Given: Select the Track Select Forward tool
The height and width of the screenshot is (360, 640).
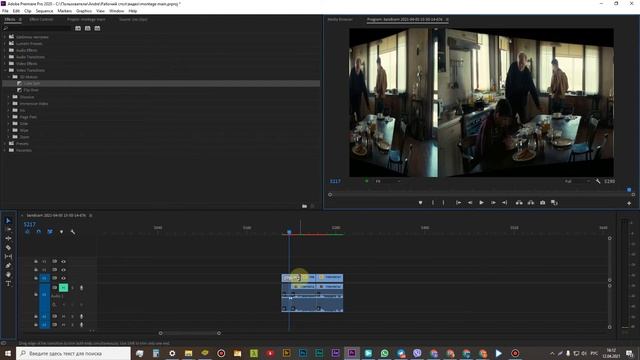Looking at the screenshot, I should point(8,229).
